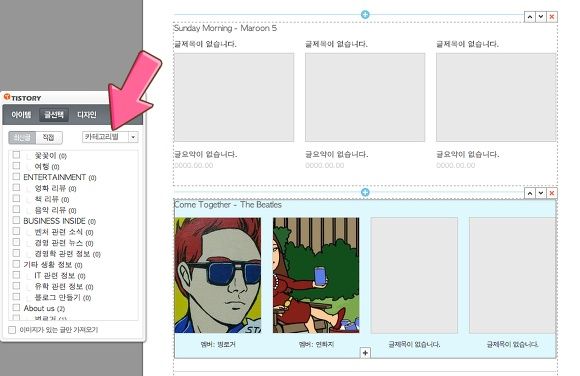Check the 여행 (0) category
This screenshot has height=376, width=580.
16,165
